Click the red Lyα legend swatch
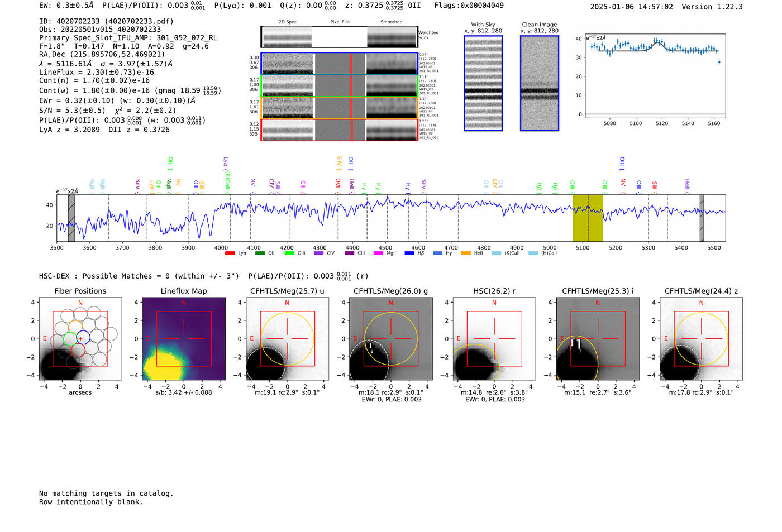Screen dimensions: 782x532 coord(230,253)
